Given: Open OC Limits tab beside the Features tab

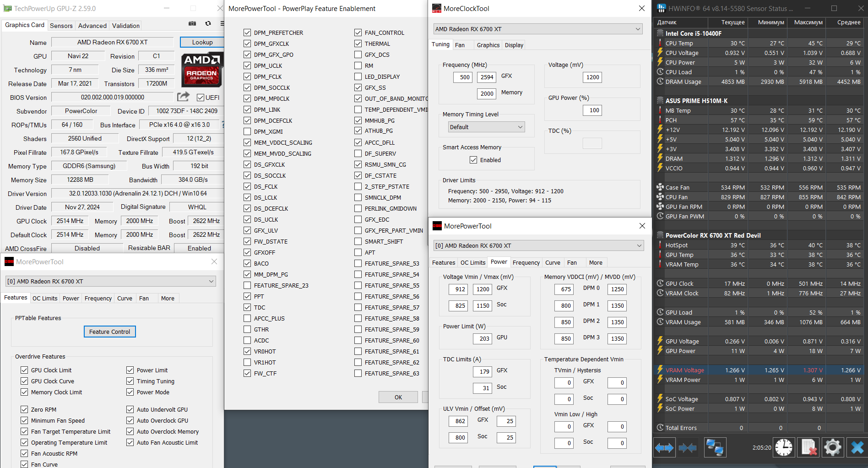Looking at the screenshot, I should click(x=45, y=298).
